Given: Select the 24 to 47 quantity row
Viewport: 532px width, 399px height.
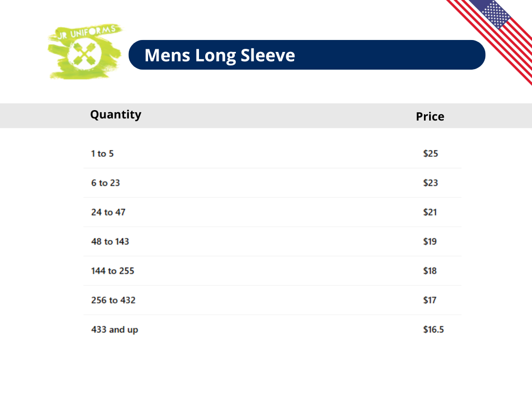Looking at the screenshot, I should pos(108,212).
